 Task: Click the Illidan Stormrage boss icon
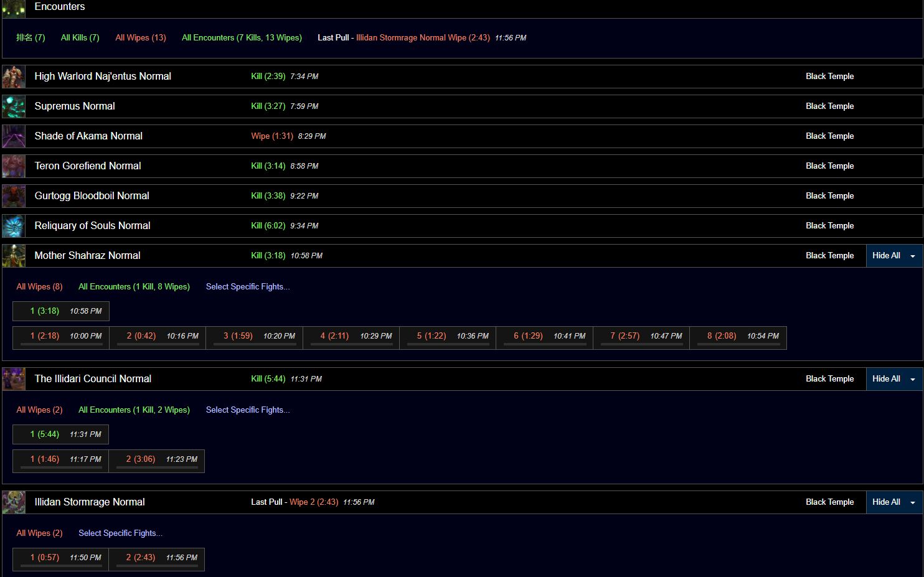pyautogui.click(x=14, y=502)
